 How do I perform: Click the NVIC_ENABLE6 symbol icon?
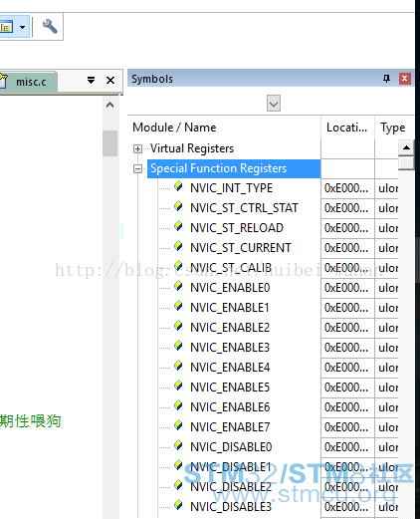point(178,405)
